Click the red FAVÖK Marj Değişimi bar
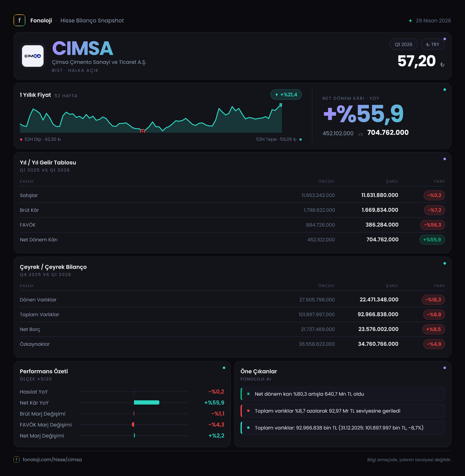 [133, 424]
